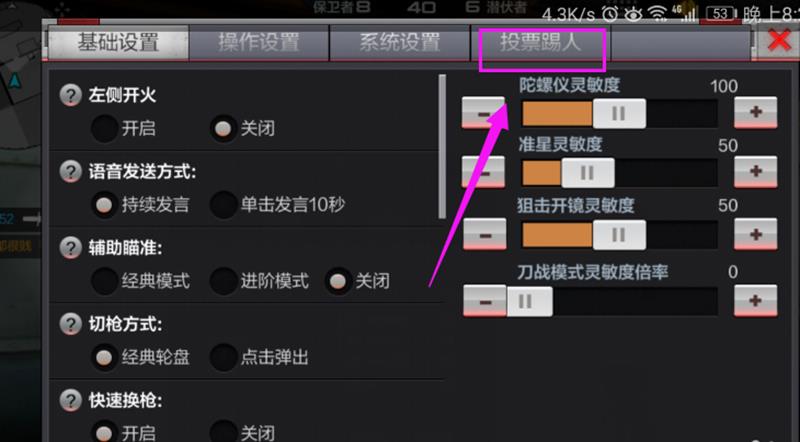This screenshot has height=442, width=800.
Task: Increase 陀螺仪灵敏度 with plus button
Action: 756,112
